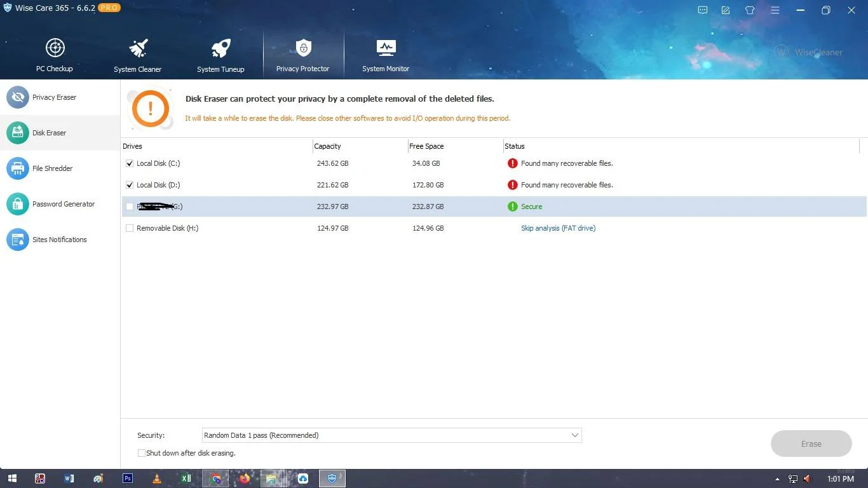
Task: Click free space value 34.08 GB
Action: pyautogui.click(x=426, y=163)
